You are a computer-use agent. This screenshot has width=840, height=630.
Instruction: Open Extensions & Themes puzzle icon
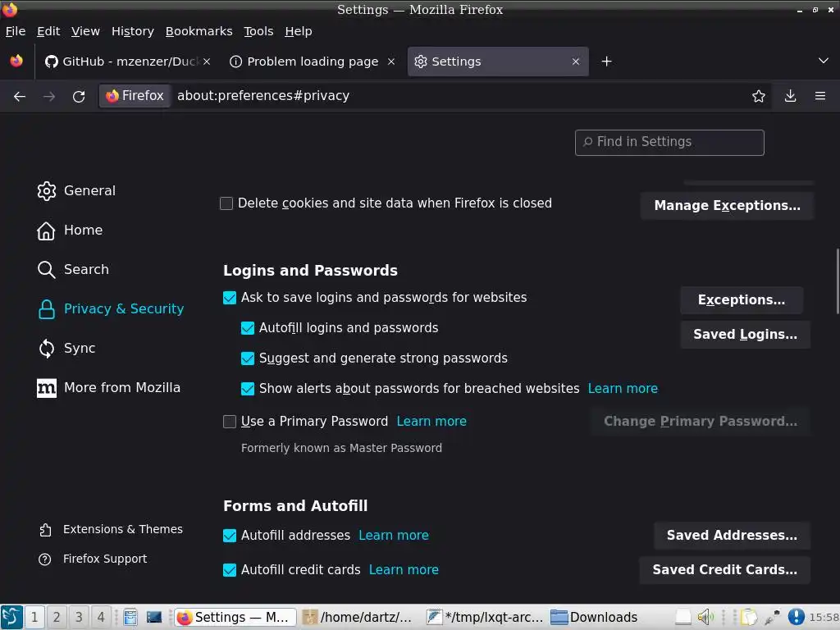click(45, 530)
